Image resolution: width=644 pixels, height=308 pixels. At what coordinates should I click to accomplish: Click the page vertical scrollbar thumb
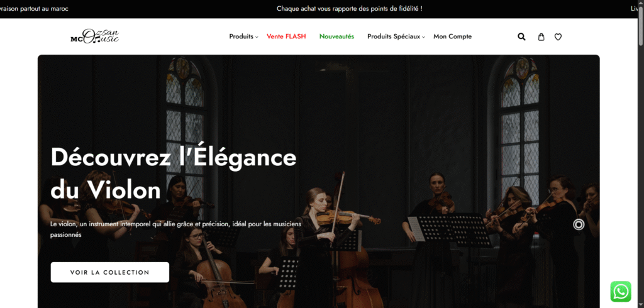[x=641, y=26]
